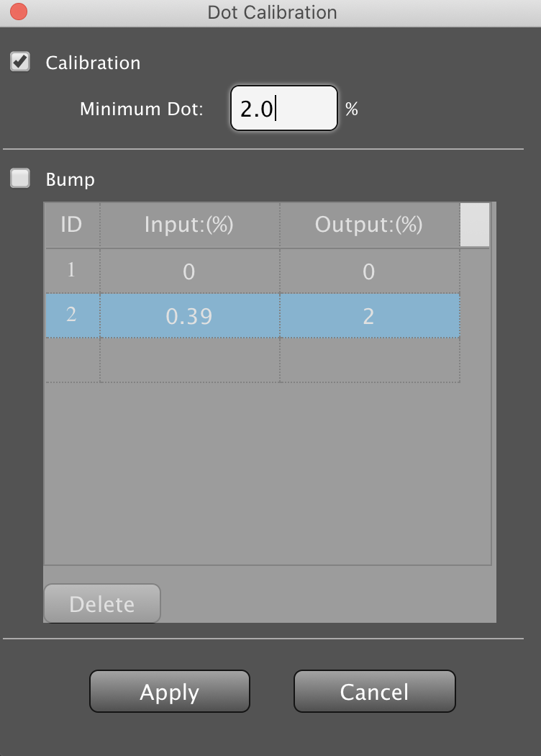
Task: Click row 1 Input cell showing 0
Action: 189,271
